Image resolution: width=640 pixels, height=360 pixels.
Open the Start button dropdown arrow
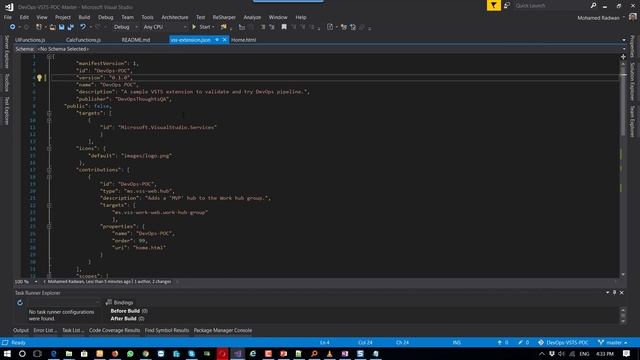coord(213,27)
